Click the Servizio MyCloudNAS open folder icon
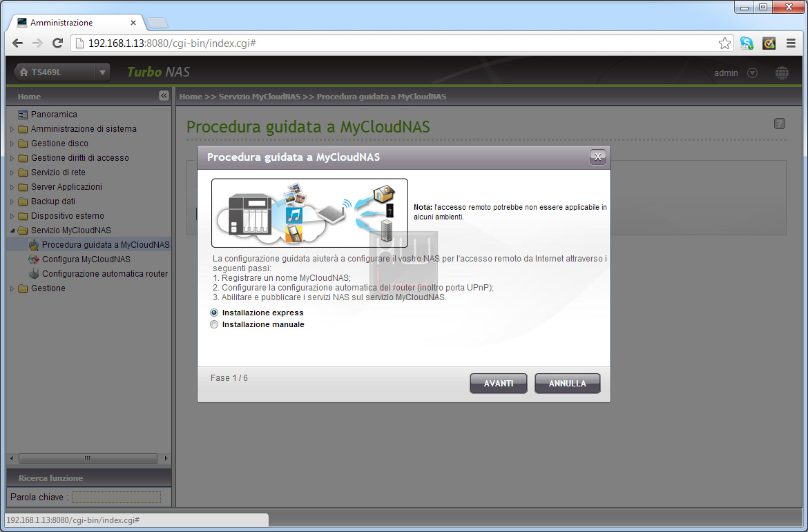 pyautogui.click(x=23, y=230)
